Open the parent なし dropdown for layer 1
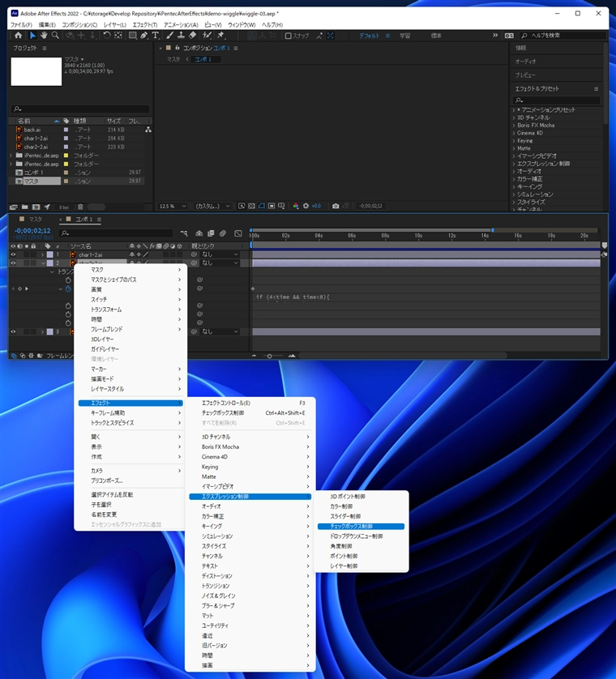 (x=220, y=254)
